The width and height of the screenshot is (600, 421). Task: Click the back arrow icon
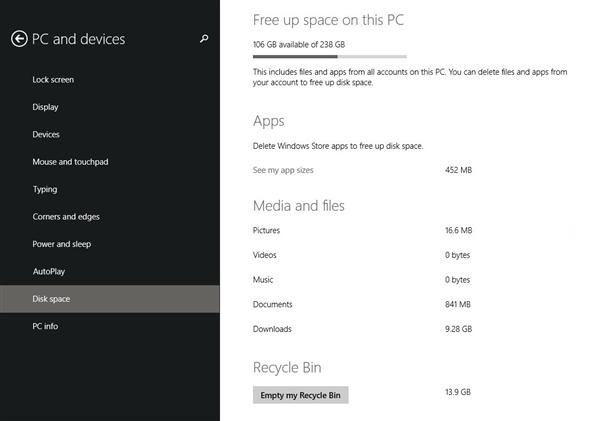coord(18,39)
